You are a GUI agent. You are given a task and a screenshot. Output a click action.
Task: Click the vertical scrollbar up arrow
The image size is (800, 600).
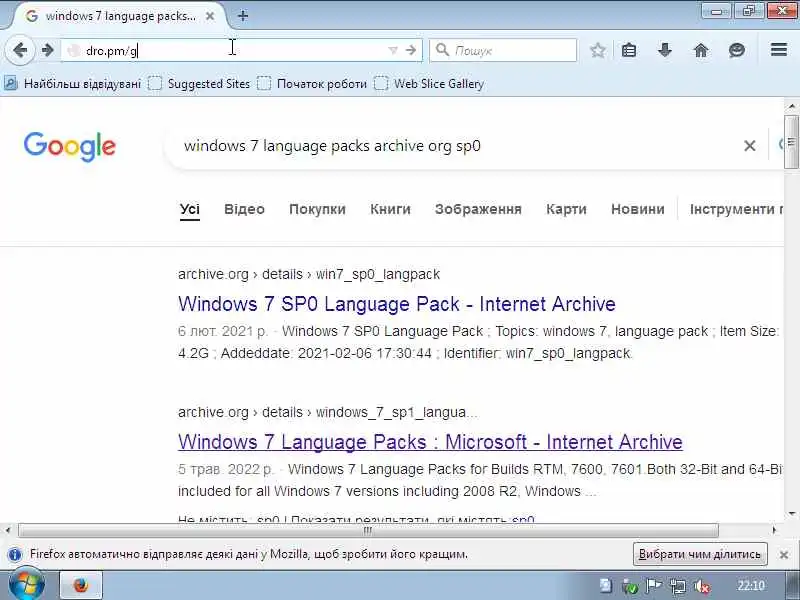coord(791,106)
